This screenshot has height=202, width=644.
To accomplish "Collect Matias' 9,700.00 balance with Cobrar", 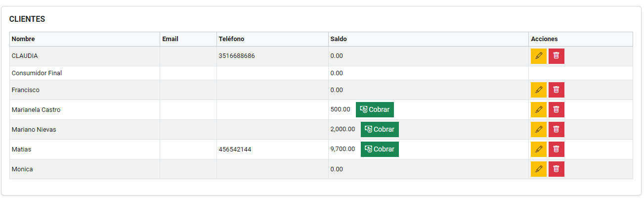I will [x=379, y=149].
